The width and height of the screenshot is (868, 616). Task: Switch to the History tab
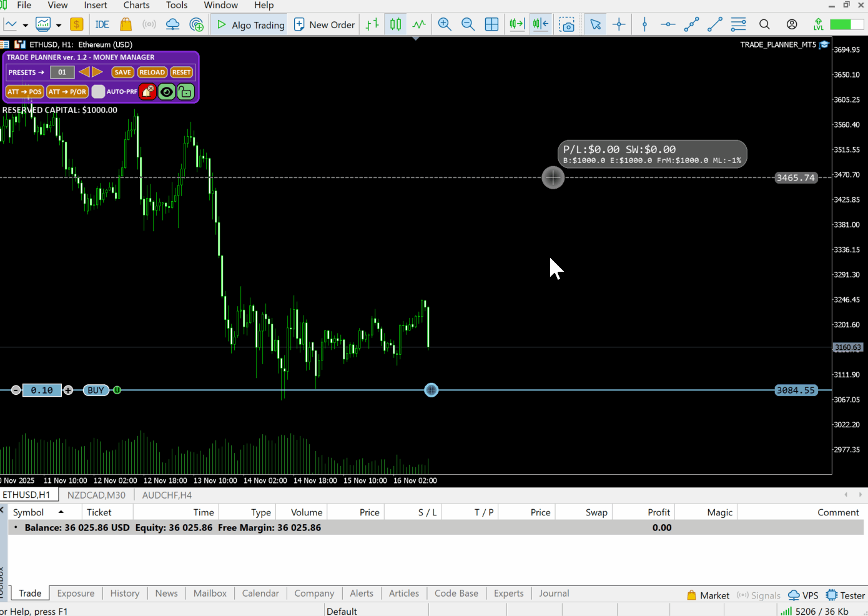[125, 594]
